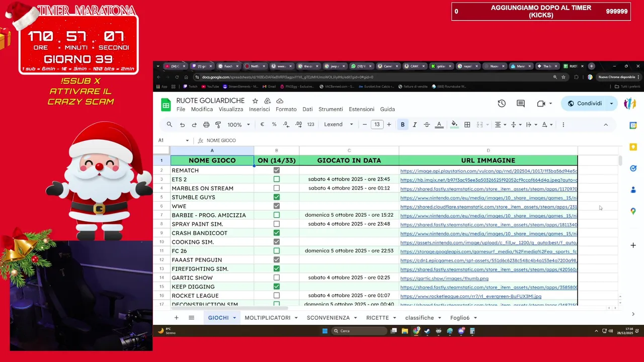
Task: Click the font size input field
Action: 377,125
